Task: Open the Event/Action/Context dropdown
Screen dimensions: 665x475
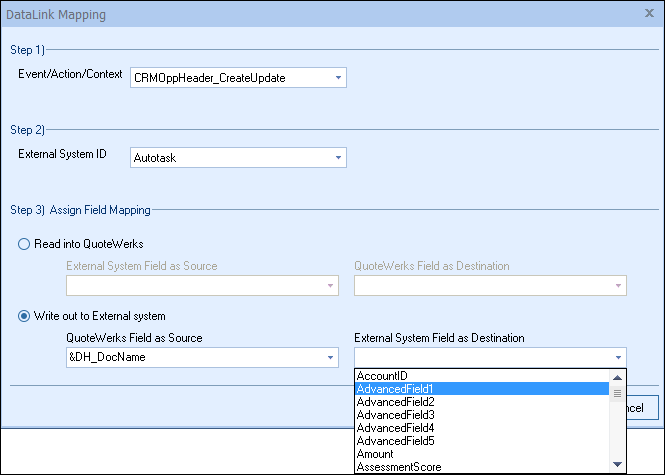Action: point(338,77)
